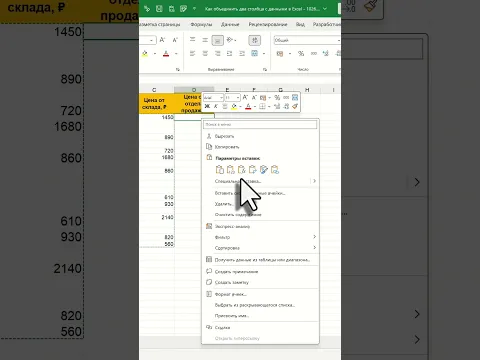Click font color A in mini toolbar
Viewport: 480px width, 360px height.
click(x=248, y=106)
